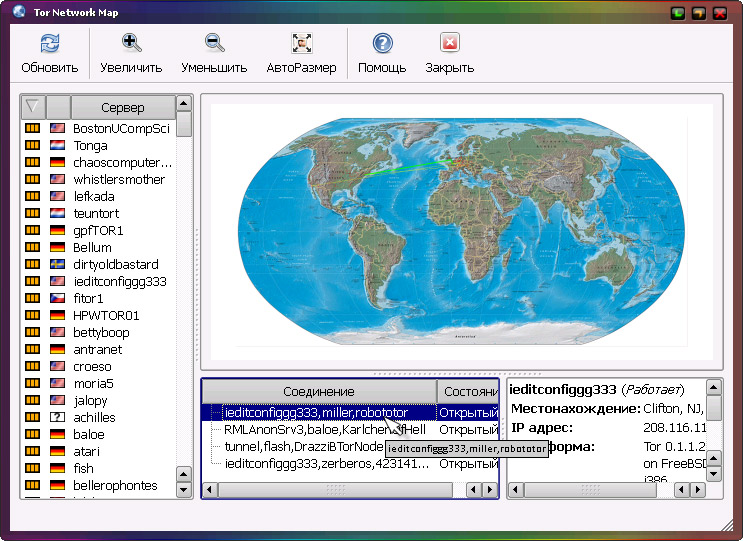Select circuit ieditconfiggg333,zerberos,423141

[x=326, y=463]
